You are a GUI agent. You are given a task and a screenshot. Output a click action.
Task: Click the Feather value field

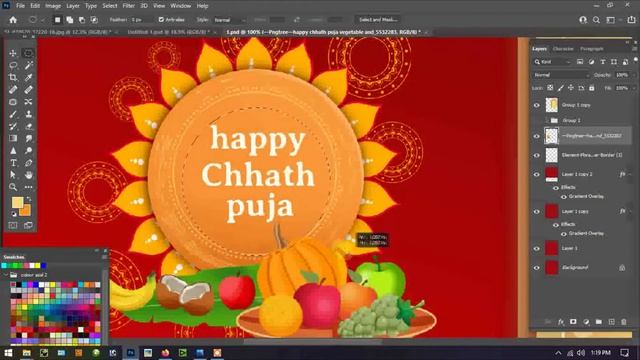tap(141, 20)
